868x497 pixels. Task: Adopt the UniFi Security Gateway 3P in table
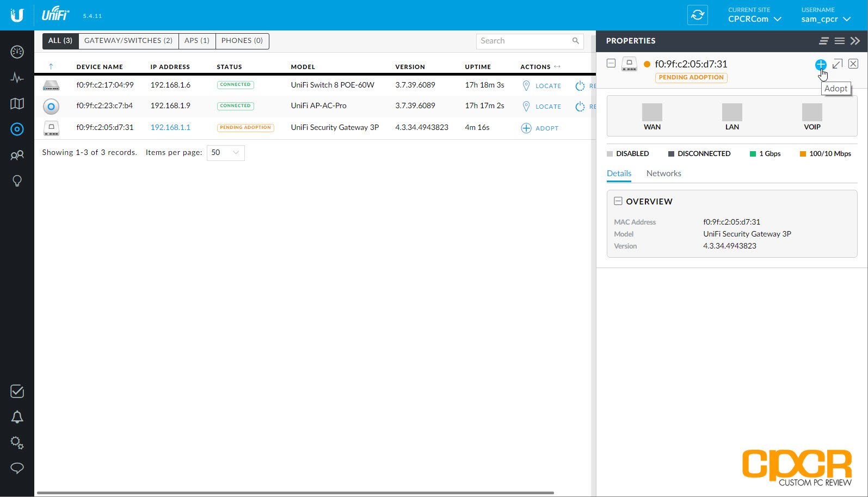click(x=540, y=128)
